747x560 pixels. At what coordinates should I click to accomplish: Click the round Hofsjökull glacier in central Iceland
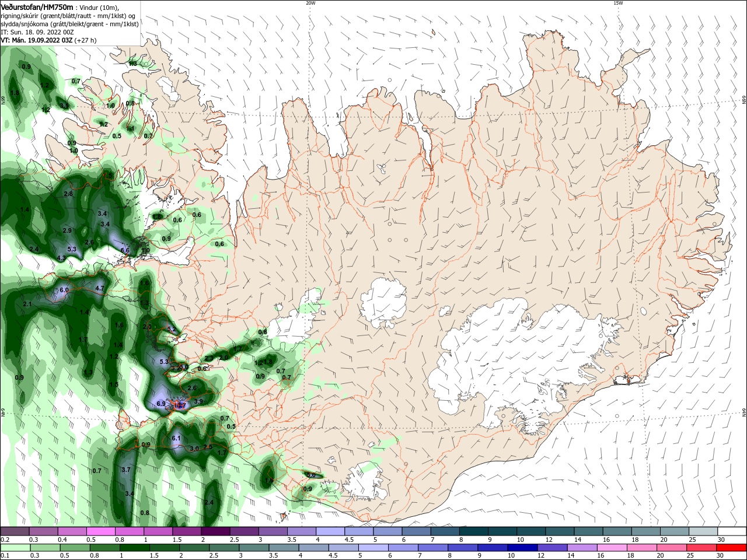coord(383,303)
